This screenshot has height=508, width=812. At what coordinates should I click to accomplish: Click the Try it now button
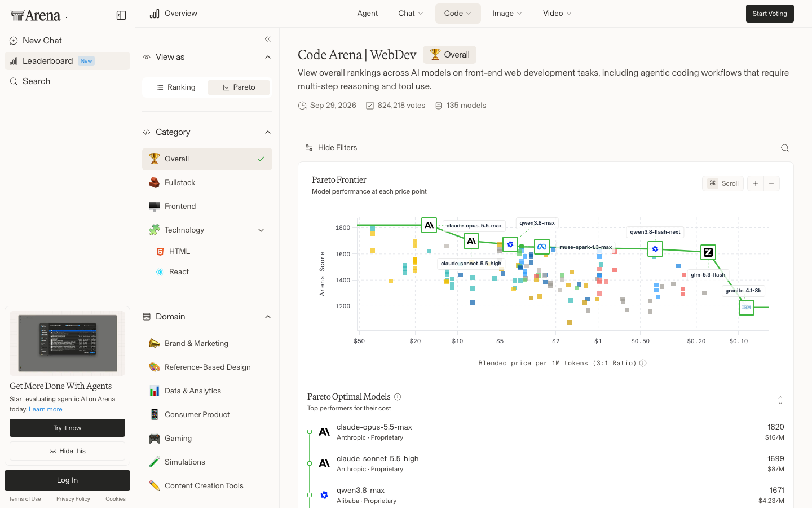(x=67, y=428)
